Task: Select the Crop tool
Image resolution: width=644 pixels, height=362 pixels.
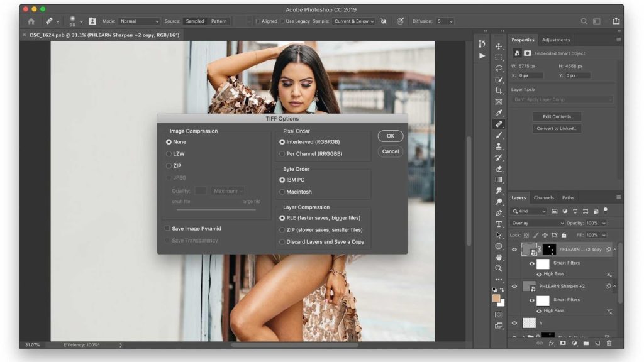Action: [499, 90]
